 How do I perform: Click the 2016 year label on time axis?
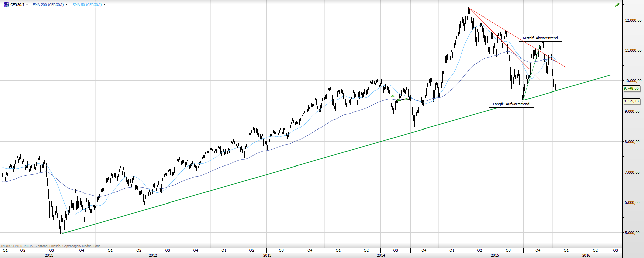[x=586, y=255]
